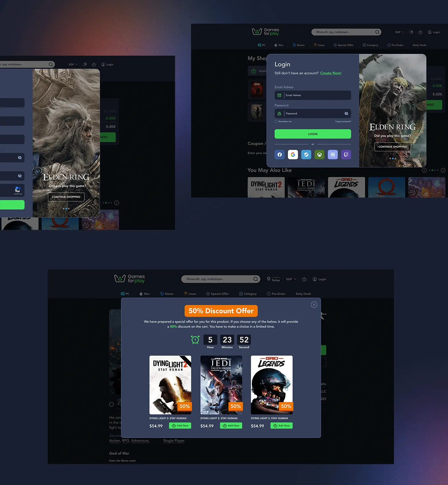Choose the Xbox login icon
The image size is (448, 485).
(319, 155)
